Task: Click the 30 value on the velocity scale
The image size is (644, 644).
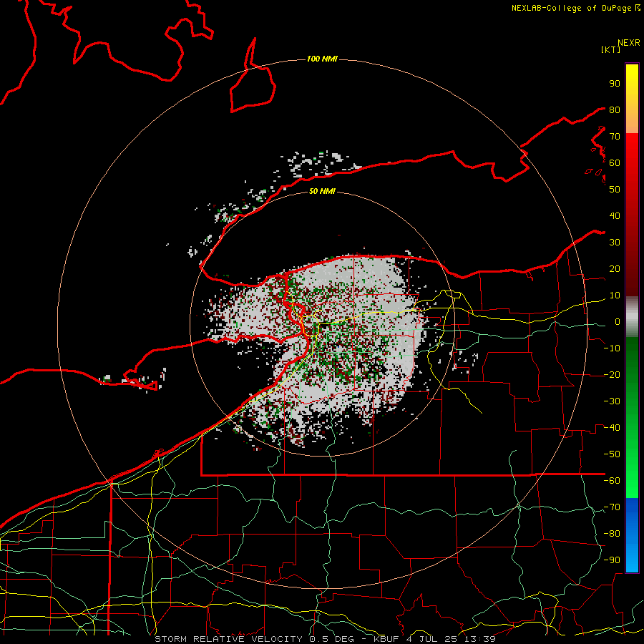Action: 615,243
